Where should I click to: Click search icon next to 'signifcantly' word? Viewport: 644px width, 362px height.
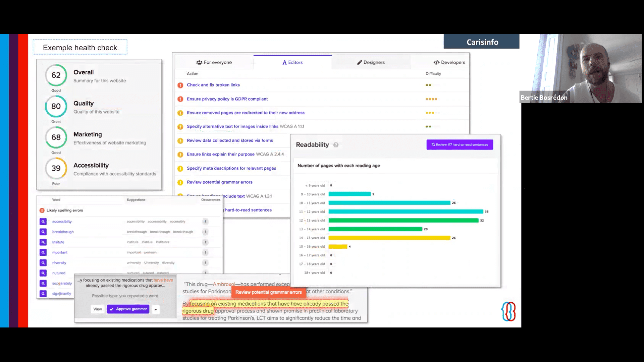[43, 294]
